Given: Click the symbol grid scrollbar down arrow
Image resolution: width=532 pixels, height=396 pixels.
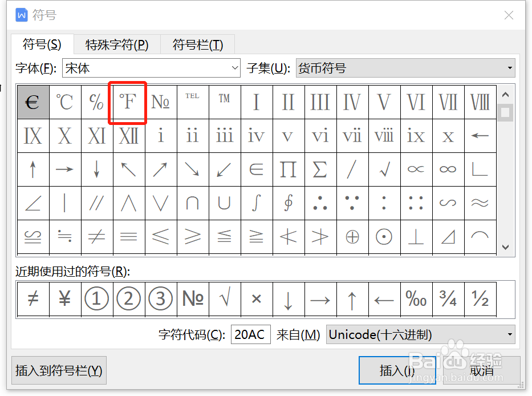Looking at the screenshot, I should [x=505, y=247].
